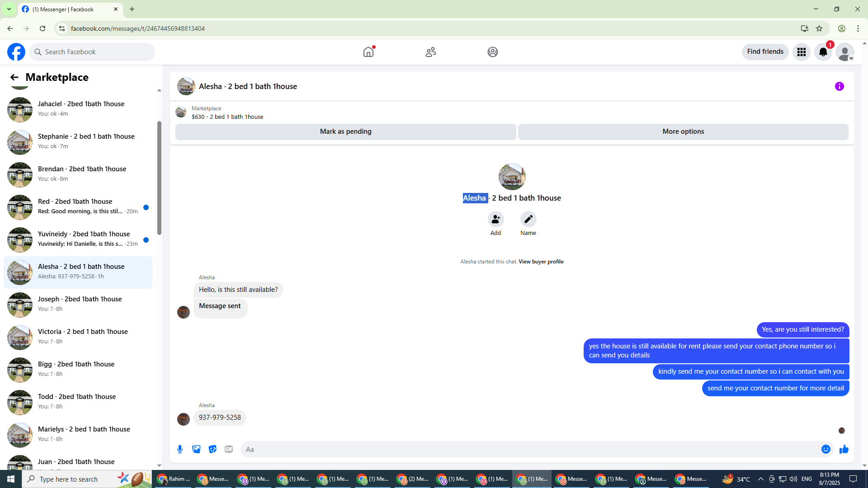Open the Marielys conversation
This screenshot has height=488, width=868.
click(78, 435)
